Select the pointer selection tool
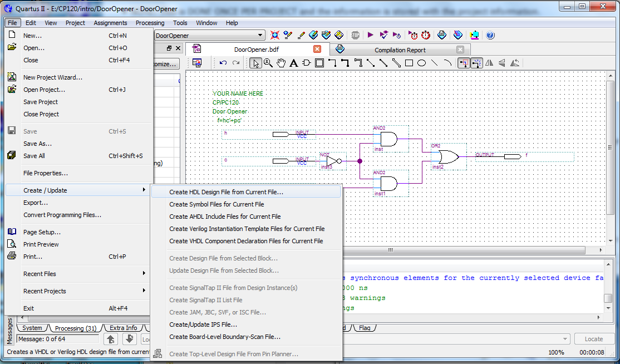This screenshot has width=620, height=364. 256,63
